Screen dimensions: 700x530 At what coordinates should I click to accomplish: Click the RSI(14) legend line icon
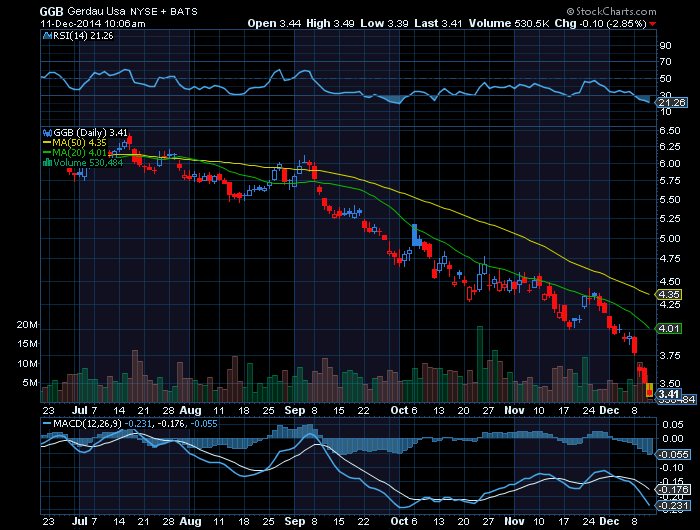(x=47, y=36)
